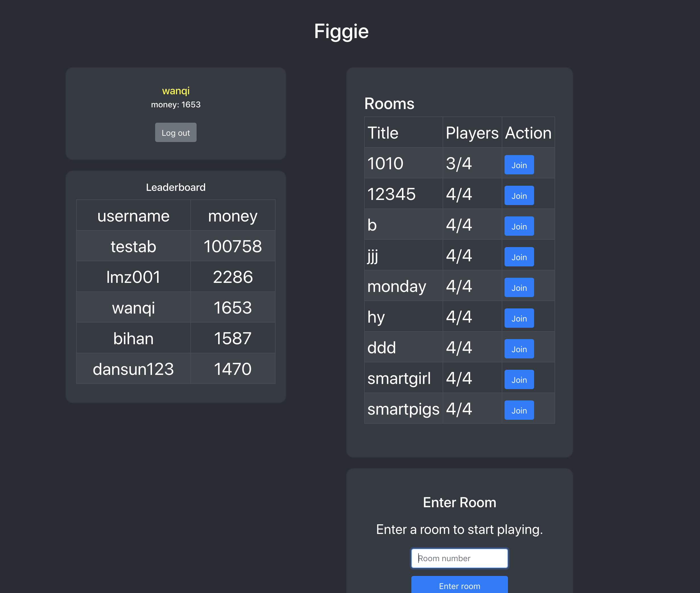700x593 pixels.
Task: Click the money column header in leaderboard
Action: point(233,216)
